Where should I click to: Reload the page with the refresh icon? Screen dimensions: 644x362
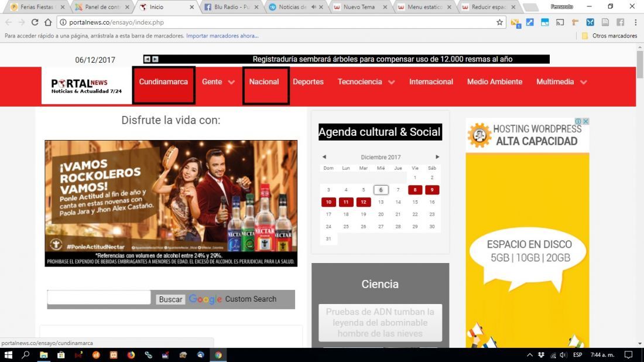(x=35, y=22)
